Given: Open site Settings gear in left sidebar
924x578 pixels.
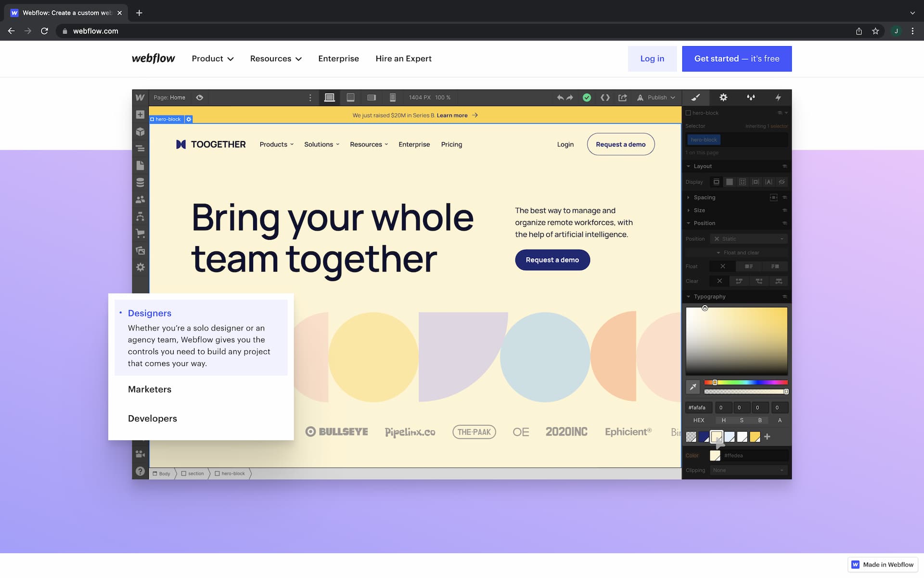Looking at the screenshot, I should coord(140,267).
